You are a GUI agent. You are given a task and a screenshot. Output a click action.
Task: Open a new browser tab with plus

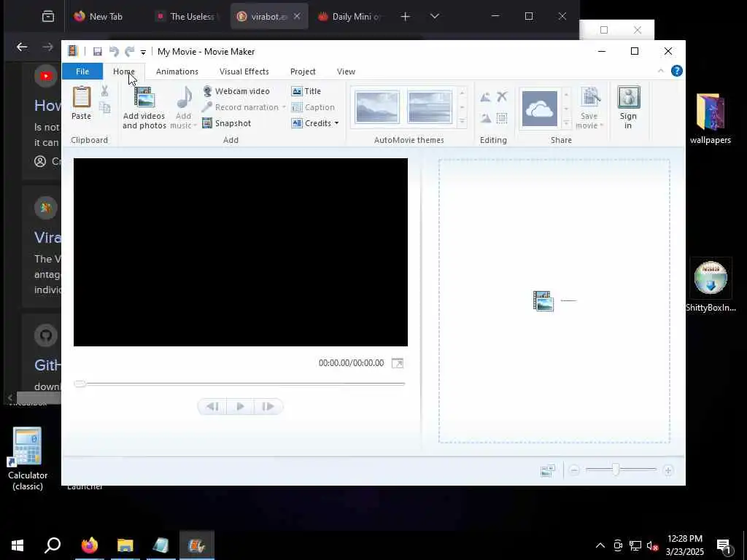click(x=406, y=17)
